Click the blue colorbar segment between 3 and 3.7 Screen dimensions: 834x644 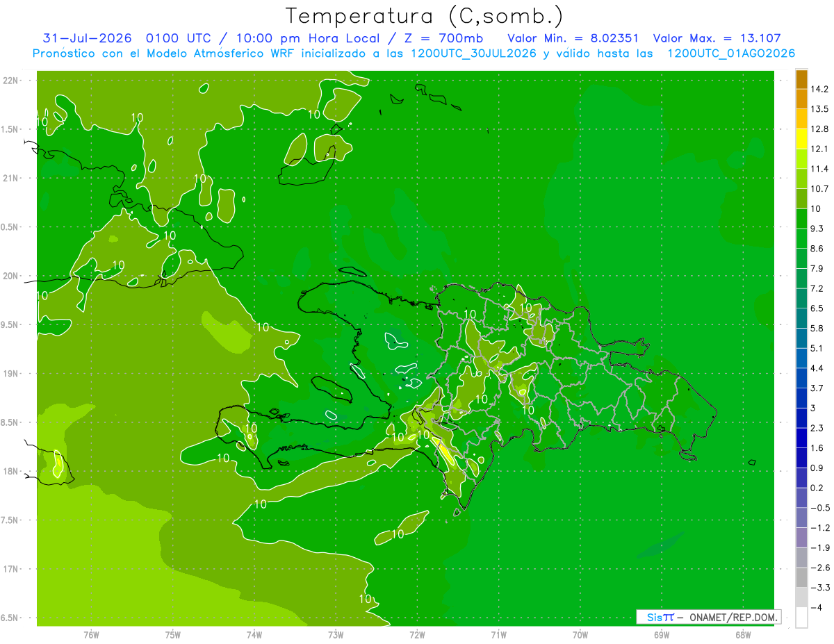(x=801, y=397)
